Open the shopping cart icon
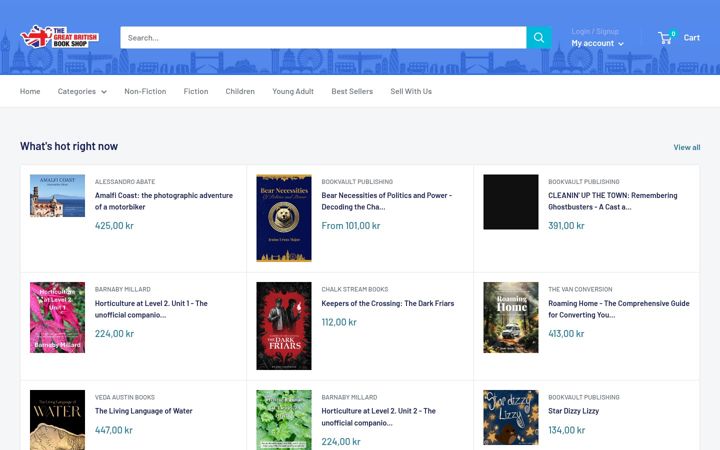Screen dimensions: 720x450 tap(665, 38)
